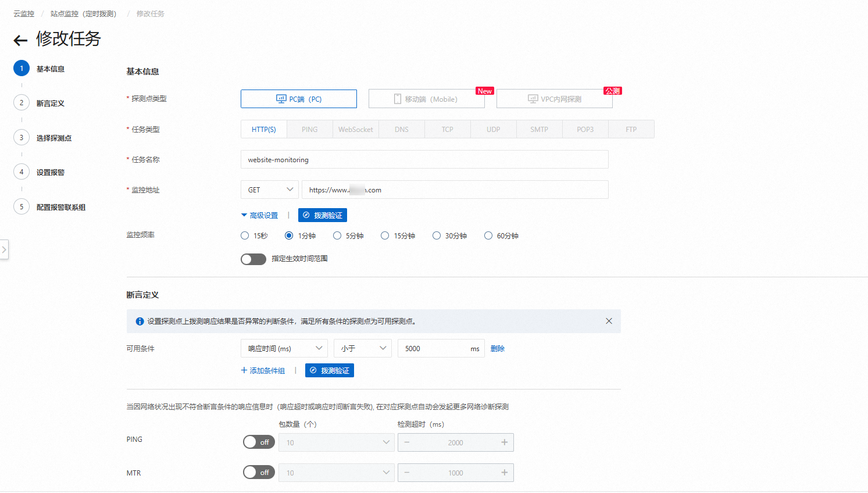
Task: Collapse the 高级设置 section
Action: tap(260, 215)
